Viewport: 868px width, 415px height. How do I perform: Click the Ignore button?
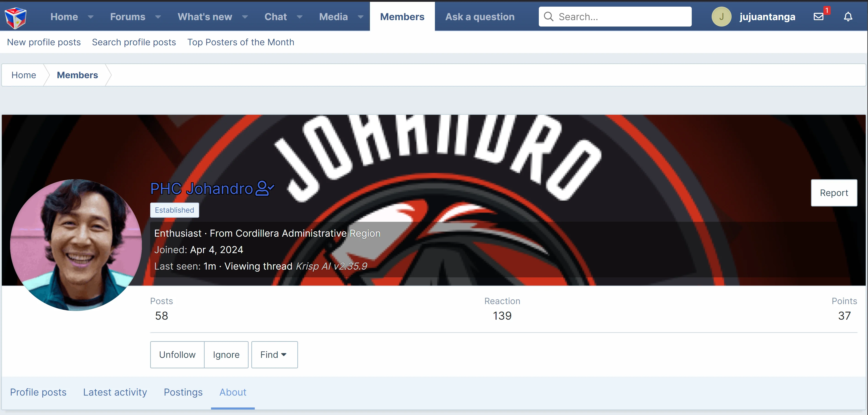click(226, 355)
